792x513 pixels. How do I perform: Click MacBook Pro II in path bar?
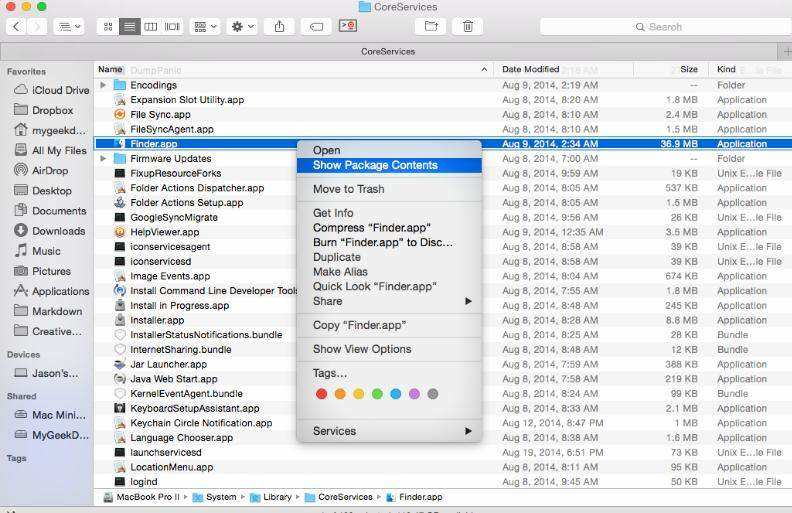(x=142, y=497)
